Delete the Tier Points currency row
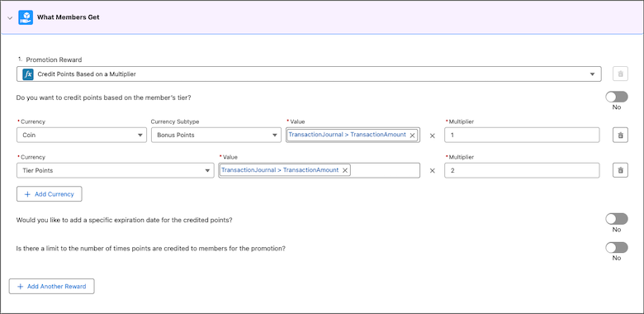The height and width of the screenshot is (314, 644). point(620,170)
